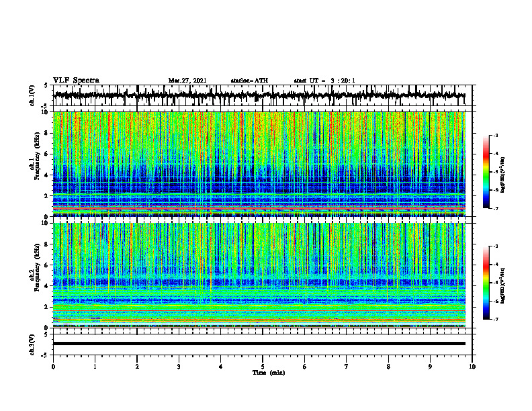Click the date 'Mar.27, 2021'
532x411 pixels.
(x=187, y=81)
